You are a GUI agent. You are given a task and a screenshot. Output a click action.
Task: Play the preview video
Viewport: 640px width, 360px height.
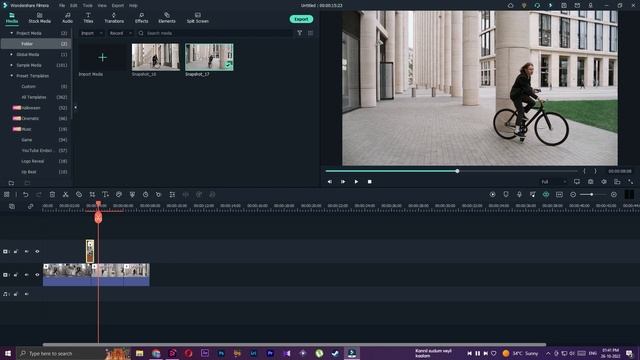(356, 182)
